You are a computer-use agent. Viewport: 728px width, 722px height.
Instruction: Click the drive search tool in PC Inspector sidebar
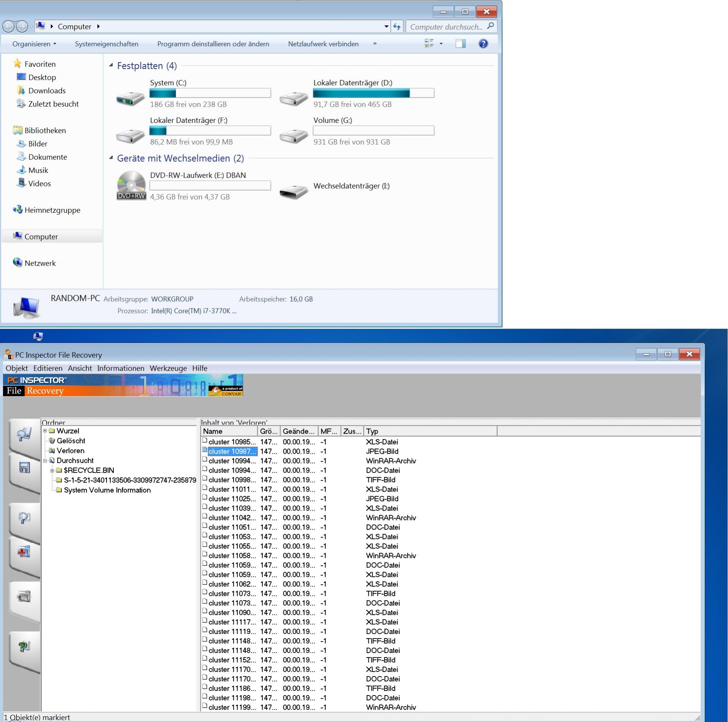pyautogui.click(x=24, y=434)
